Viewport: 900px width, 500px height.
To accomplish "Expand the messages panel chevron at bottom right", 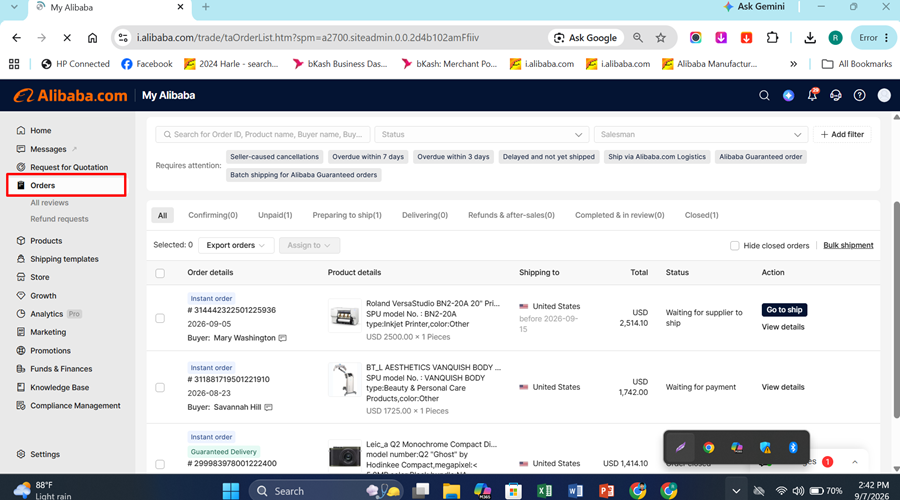I will (855, 462).
